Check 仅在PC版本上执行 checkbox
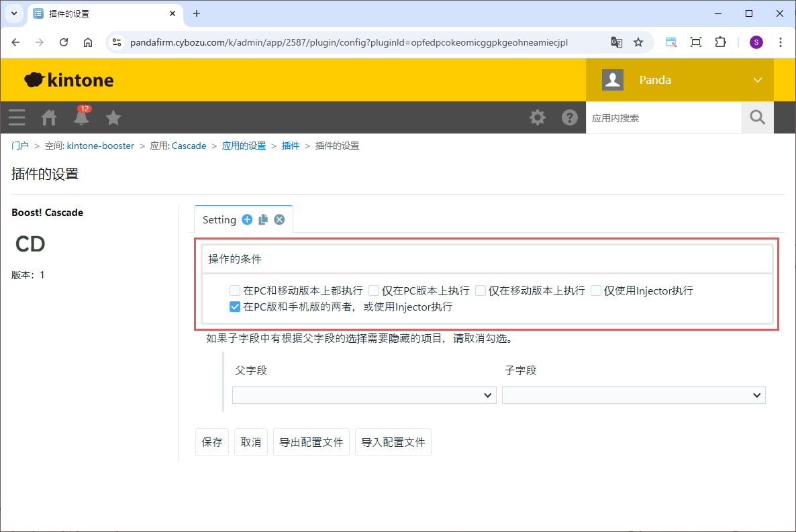 pyautogui.click(x=374, y=291)
